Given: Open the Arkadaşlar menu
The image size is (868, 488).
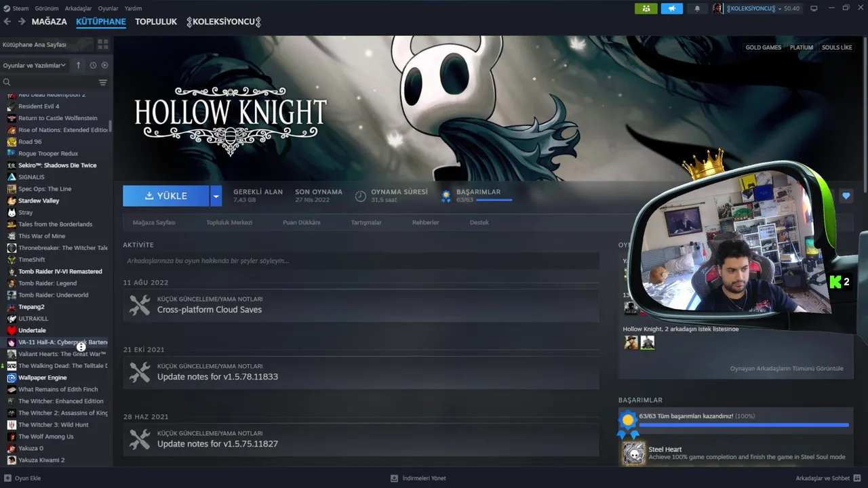Looking at the screenshot, I should pos(79,8).
